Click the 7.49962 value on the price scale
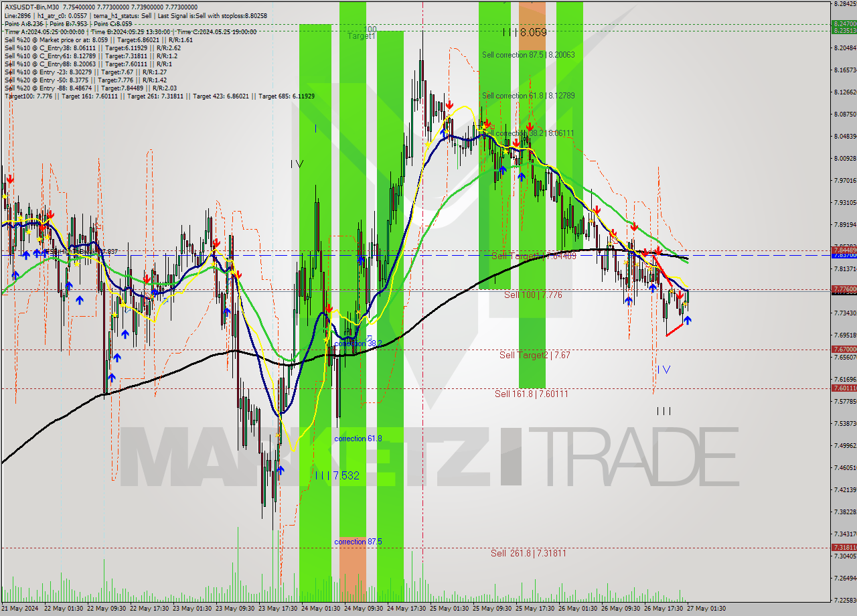The height and width of the screenshot is (616, 857). tap(844, 445)
